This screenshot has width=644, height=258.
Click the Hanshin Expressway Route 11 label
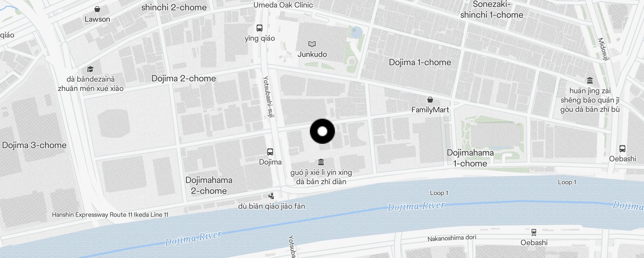click(x=110, y=214)
